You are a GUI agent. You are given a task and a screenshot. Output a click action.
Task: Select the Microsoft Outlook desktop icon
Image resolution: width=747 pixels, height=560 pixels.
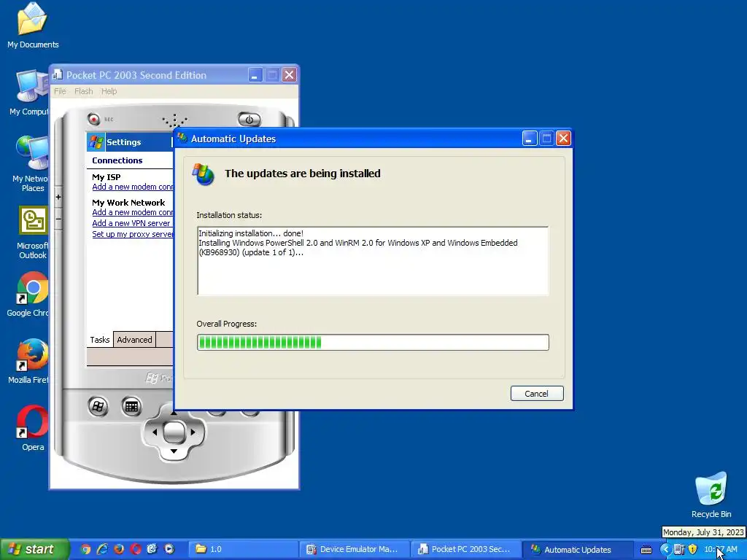click(x=32, y=233)
